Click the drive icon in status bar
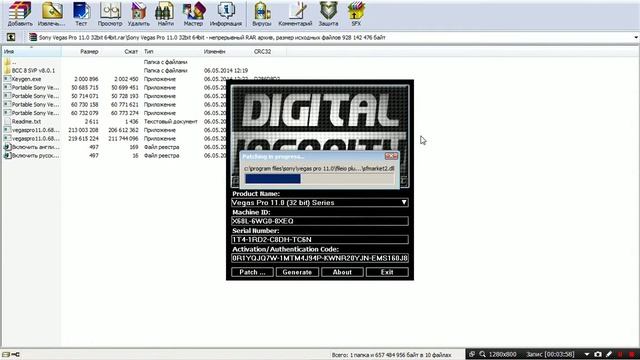This screenshot has width=640, height=360. click(6, 354)
